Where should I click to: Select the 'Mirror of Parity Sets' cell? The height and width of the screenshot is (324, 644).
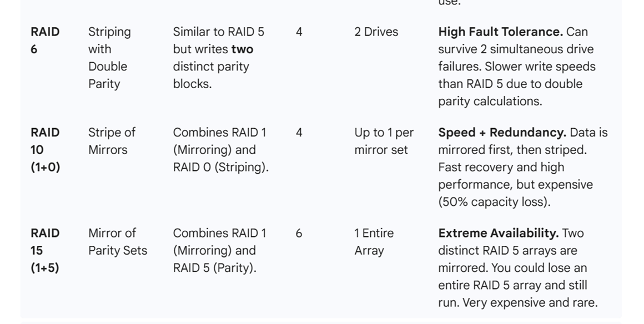click(117, 242)
